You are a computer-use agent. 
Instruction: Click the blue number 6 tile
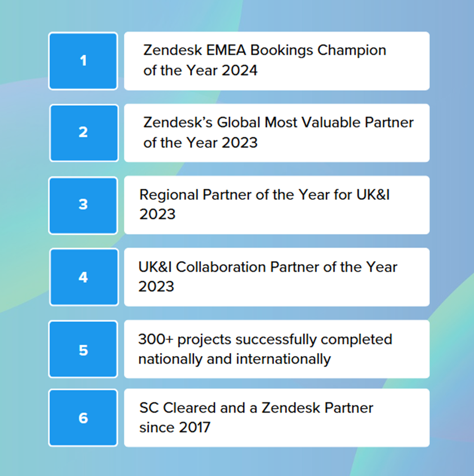click(x=83, y=418)
